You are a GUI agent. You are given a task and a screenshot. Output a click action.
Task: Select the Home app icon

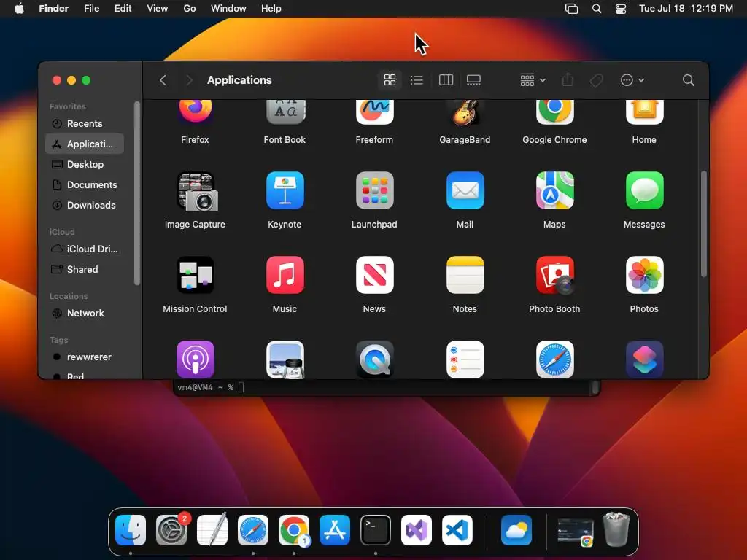(x=644, y=112)
